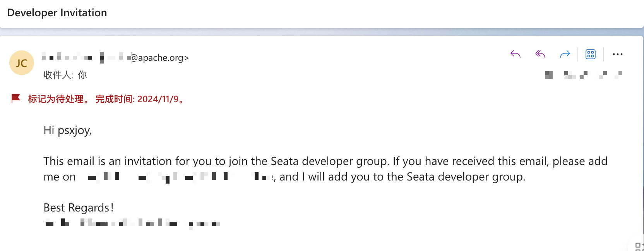
Task: Reply to the Developer Invitation email
Action: [x=515, y=54]
